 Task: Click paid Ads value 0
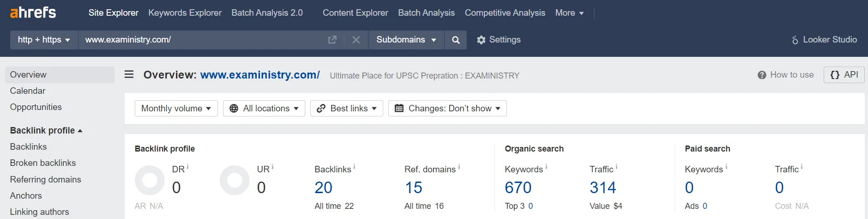705,206
